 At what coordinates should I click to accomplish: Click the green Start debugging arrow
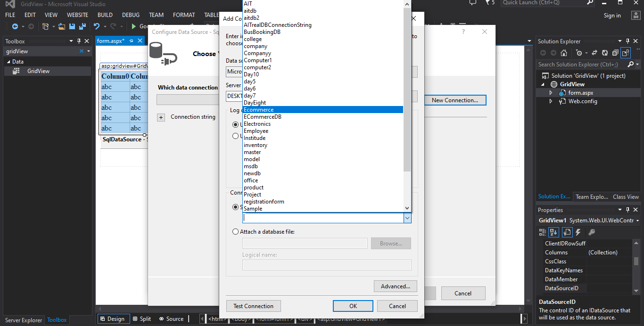click(134, 26)
